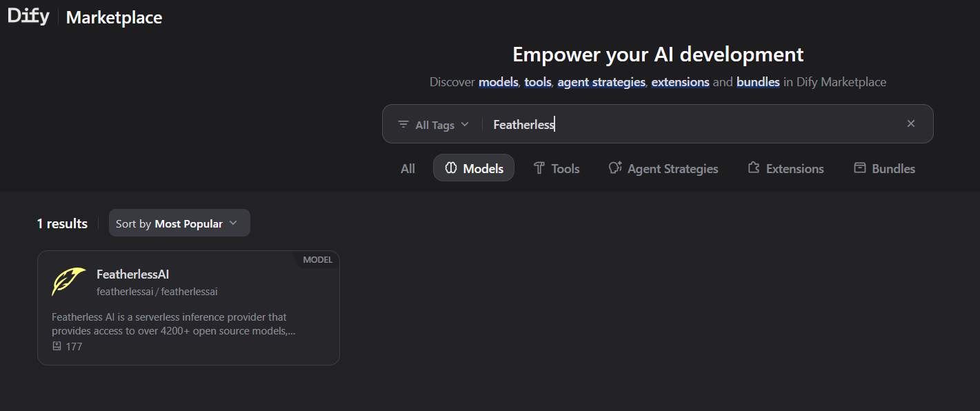Click the brain icon on Models tab
The width and height of the screenshot is (980, 411).
451,168
